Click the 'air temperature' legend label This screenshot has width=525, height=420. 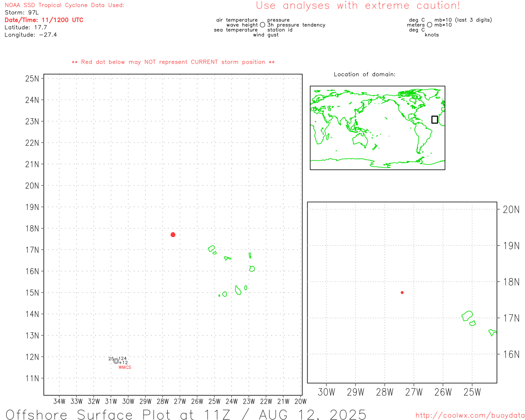237,20
